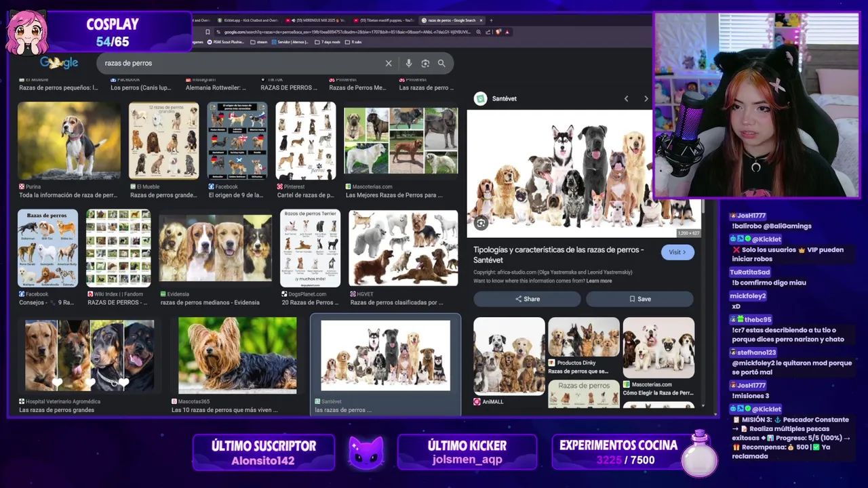Switch to the Kicklet.app tab

248,20
